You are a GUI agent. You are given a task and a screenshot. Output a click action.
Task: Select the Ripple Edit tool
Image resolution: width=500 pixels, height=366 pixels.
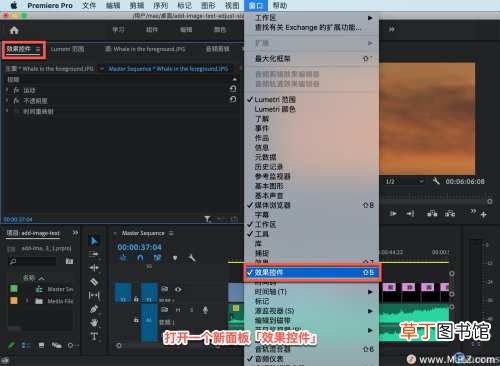tap(94, 268)
